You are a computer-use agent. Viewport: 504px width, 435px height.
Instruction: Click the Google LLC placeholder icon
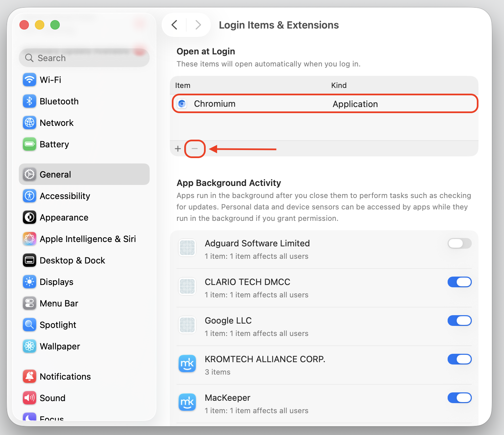[187, 325]
